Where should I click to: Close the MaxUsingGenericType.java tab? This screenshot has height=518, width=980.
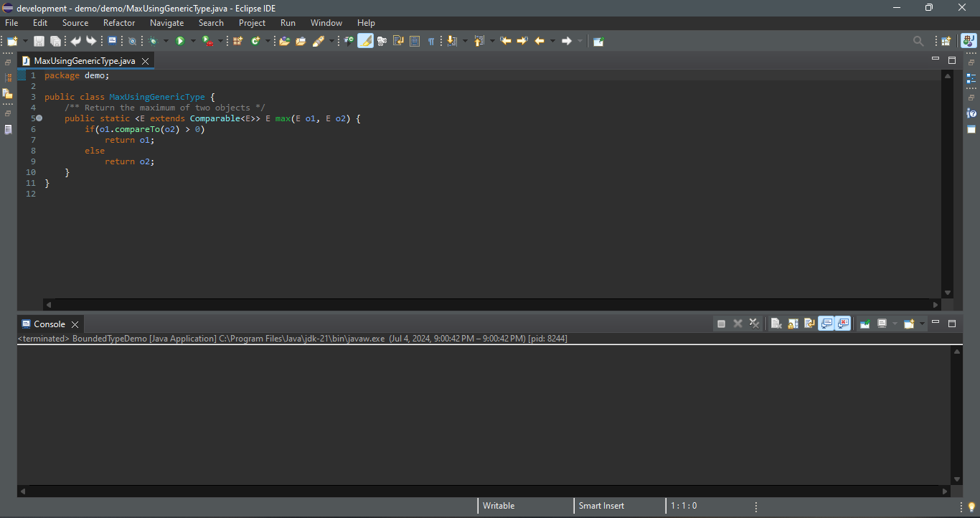[x=145, y=62]
